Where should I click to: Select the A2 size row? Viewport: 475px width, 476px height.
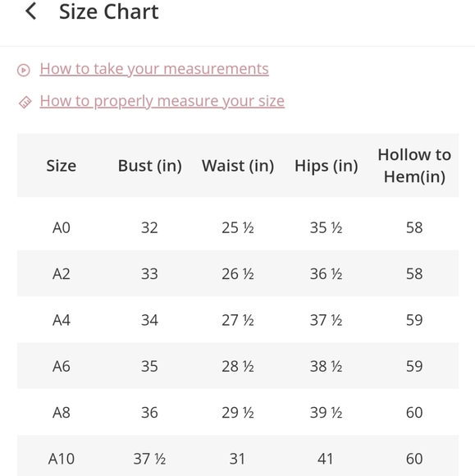click(x=238, y=273)
